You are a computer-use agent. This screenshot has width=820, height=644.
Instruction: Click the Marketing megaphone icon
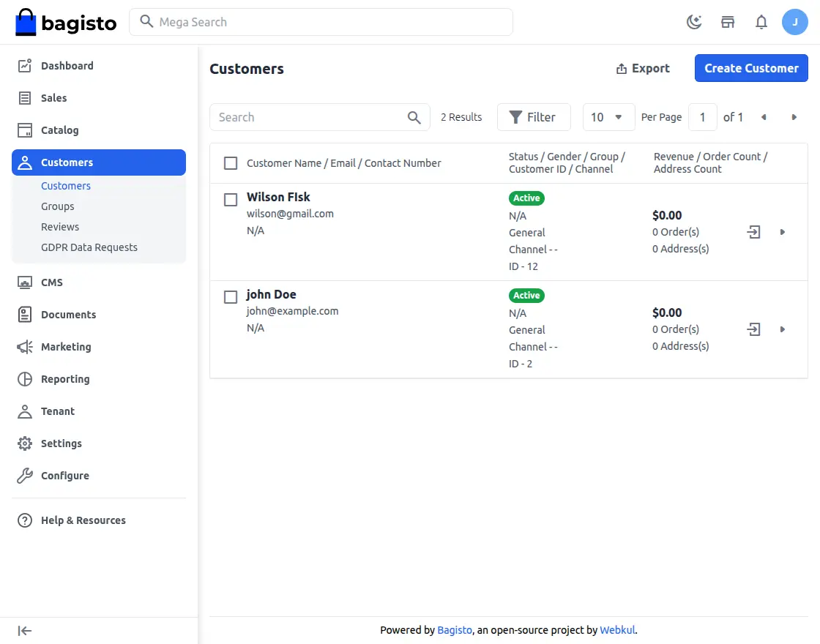pyautogui.click(x=25, y=347)
